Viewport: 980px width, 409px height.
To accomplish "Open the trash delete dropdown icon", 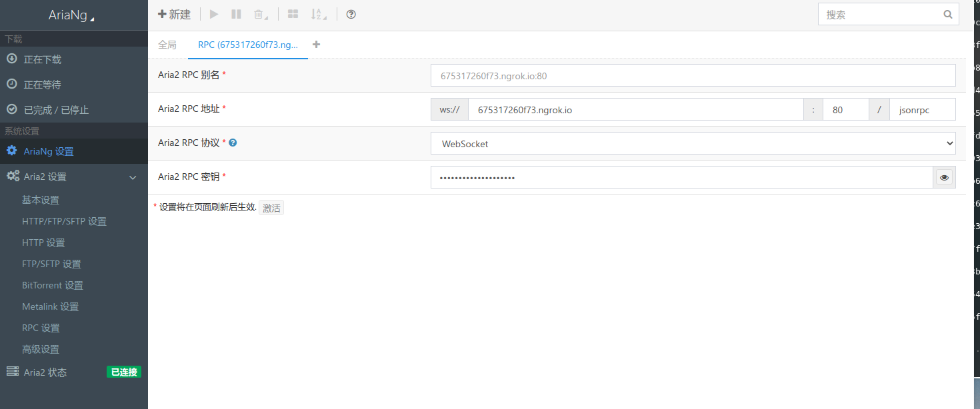I will (261, 14).
